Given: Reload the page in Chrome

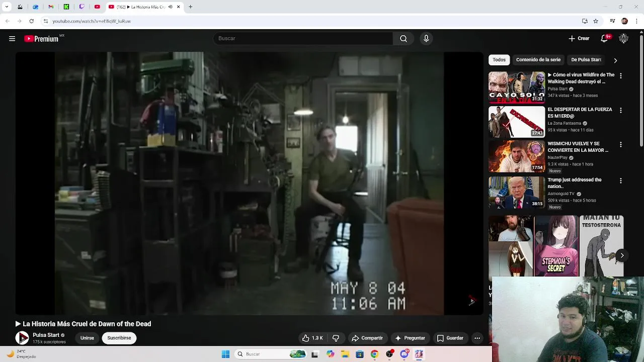Looking at the screenshot, I should 31,21.
